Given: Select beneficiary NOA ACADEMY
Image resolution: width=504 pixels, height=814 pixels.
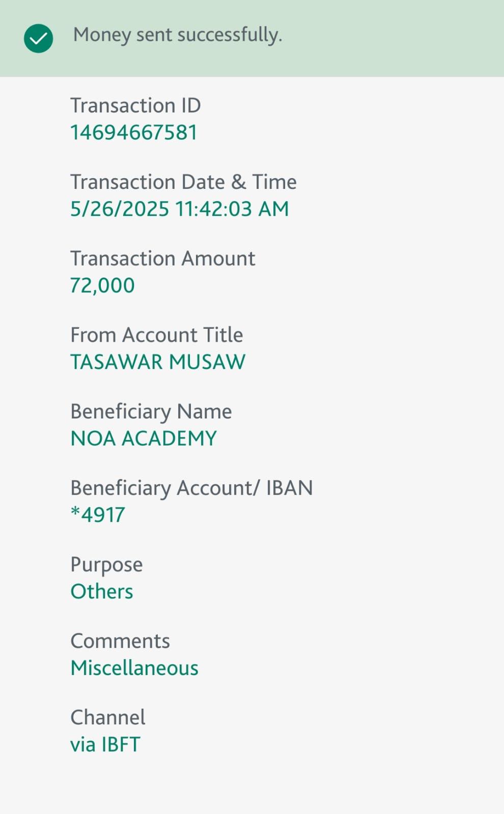Looking at the screenshot, I should tap(144, 438).
